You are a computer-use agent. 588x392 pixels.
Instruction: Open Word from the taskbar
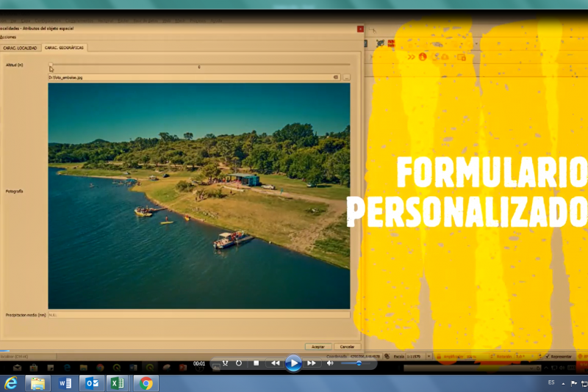(x=65, y=383)
